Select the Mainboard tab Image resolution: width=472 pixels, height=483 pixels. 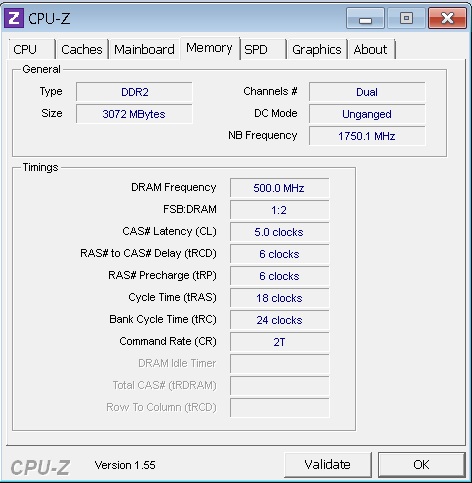(x=144, y=49)
